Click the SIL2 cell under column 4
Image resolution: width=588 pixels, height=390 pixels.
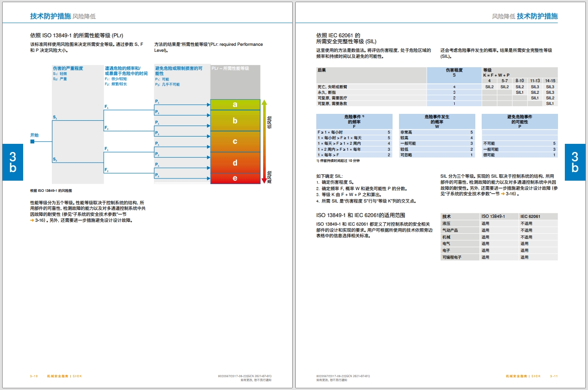[489, 87]
